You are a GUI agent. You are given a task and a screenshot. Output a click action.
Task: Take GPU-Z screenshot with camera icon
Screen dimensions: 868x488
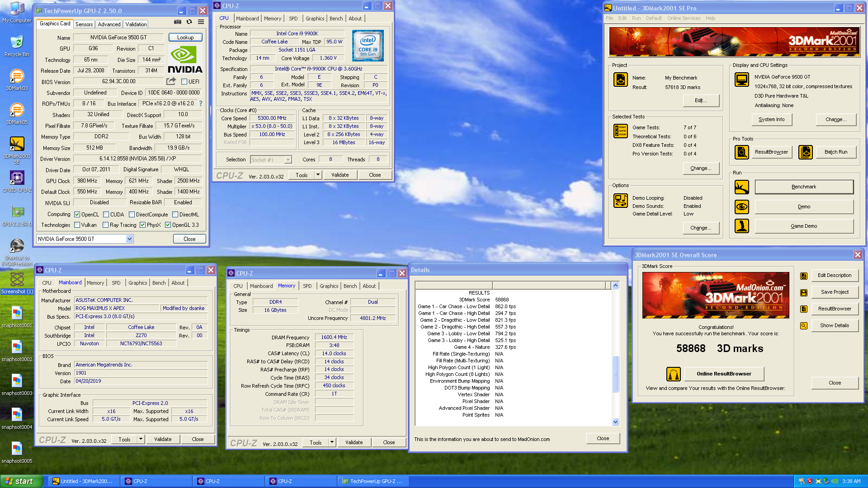pyautogui.click(x=178, y=22)
